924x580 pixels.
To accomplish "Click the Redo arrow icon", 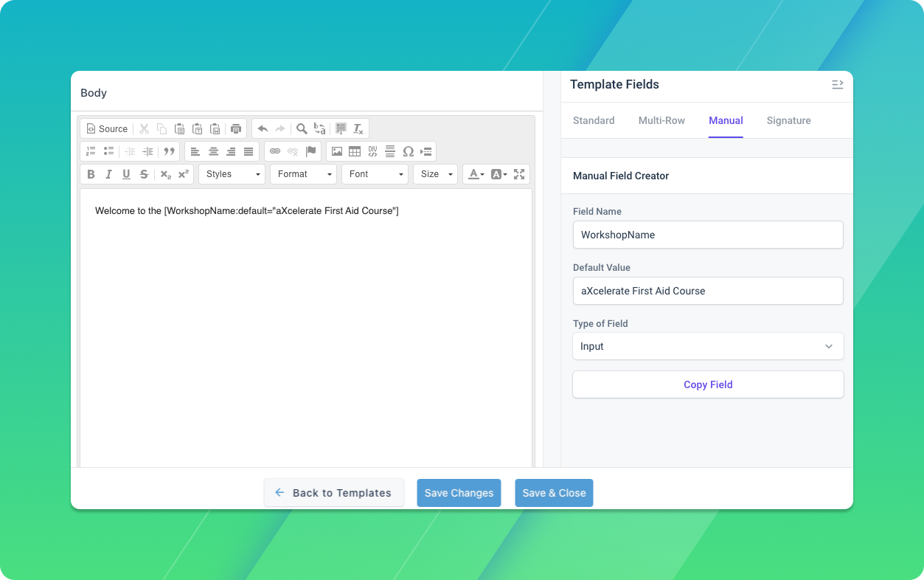I will 280,128.
